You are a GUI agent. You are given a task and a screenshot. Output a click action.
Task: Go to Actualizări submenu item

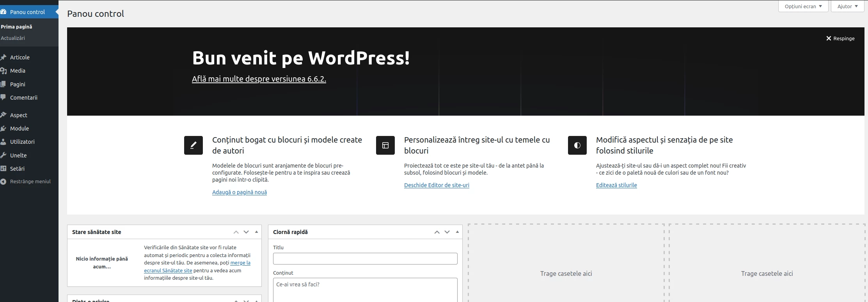(x=13, y=38)
